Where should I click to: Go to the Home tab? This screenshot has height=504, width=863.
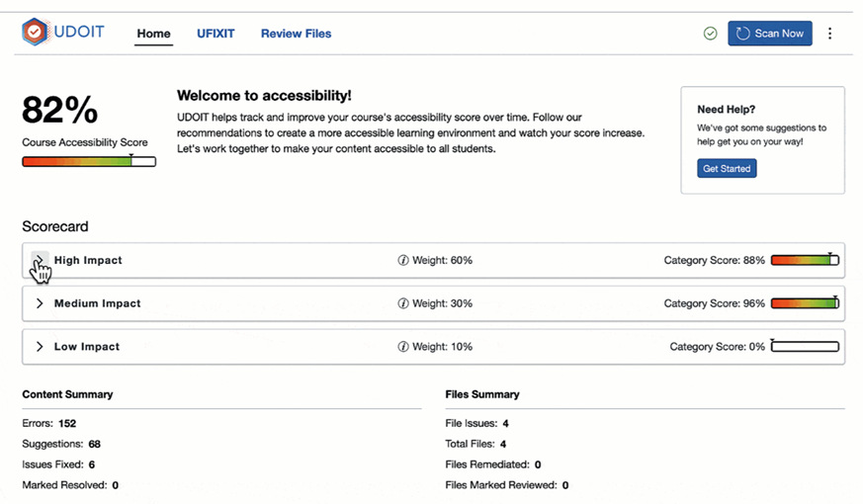[153, 34]
